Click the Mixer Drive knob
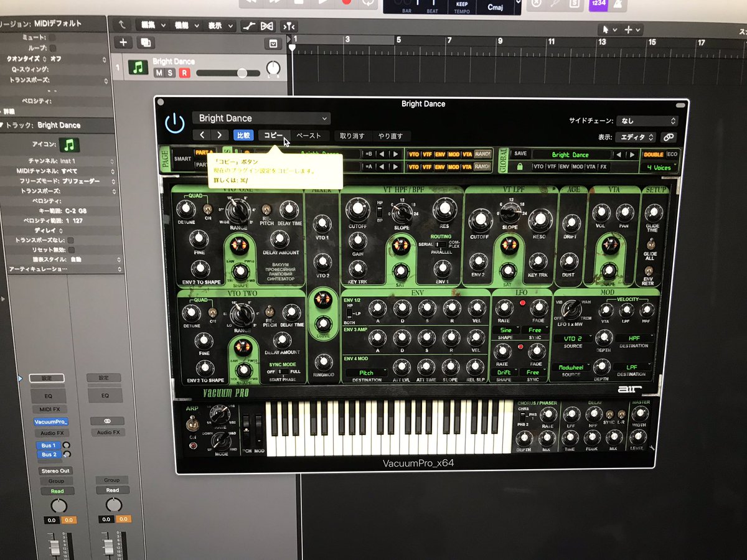The image size is (747, 560). [322, 324]
